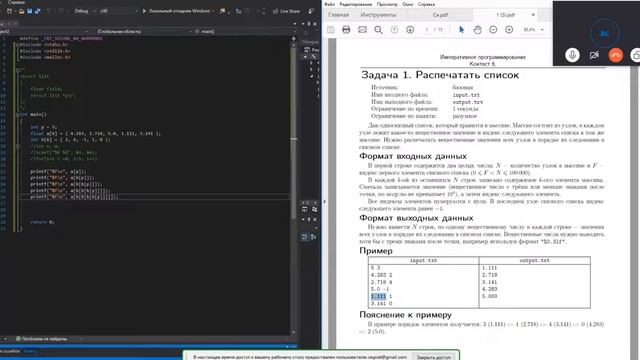Click the PDF left-pane expand arrow

click(x=324, y=201)
